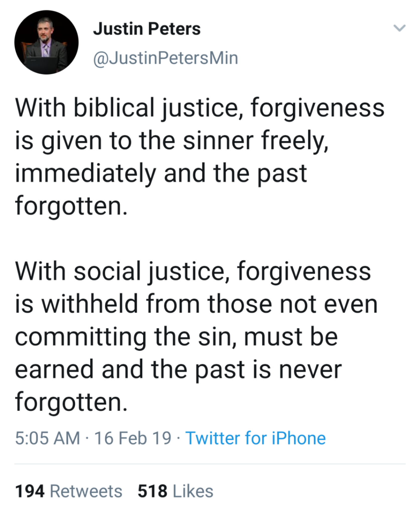Image resolution: width=420 pixels, height=515 pixels.
Task: Click the phrase "earned and the past"
Action: pyautogui.click(x=130, y=369)
